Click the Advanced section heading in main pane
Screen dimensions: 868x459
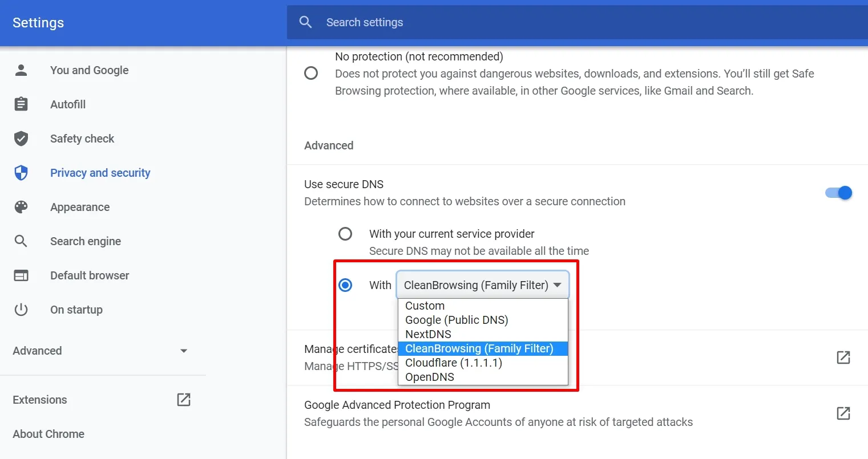coord(329,145)
